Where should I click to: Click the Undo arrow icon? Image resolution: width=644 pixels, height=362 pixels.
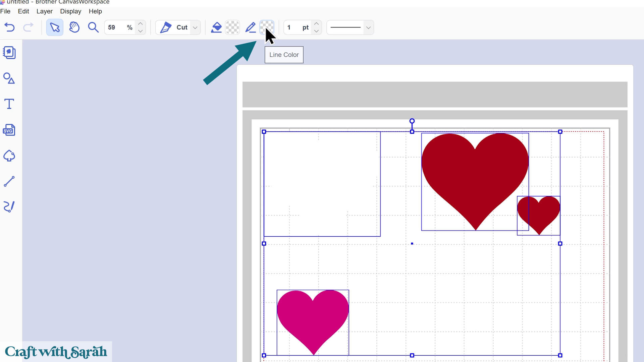tap(9, 27)
